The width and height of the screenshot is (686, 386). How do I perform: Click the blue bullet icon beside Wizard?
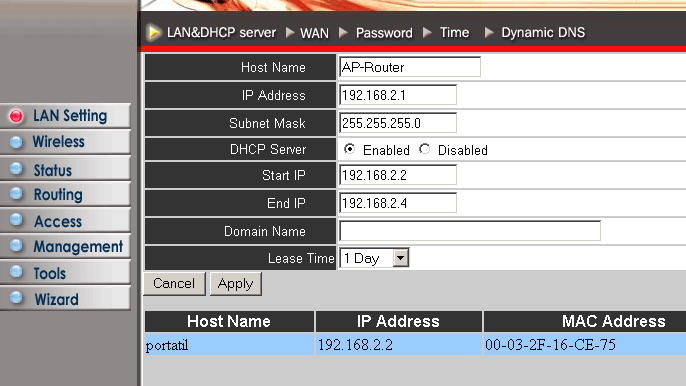(x=16, y=298)
